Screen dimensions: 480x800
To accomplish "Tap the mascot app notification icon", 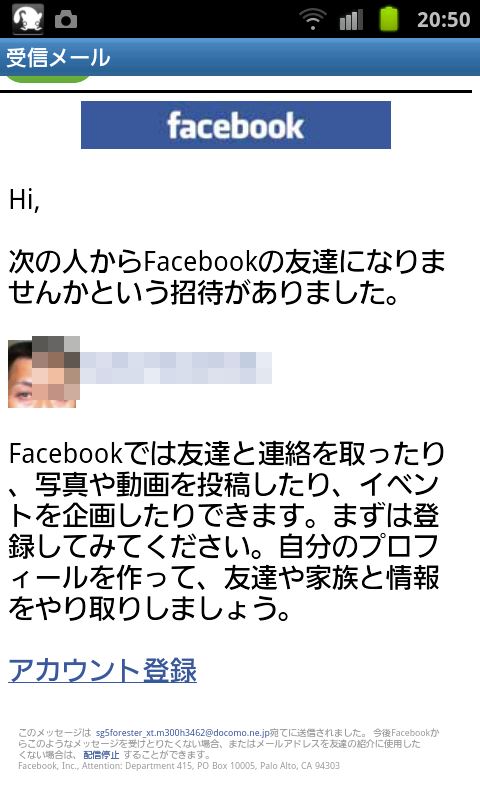I will (x=28, y=18).
